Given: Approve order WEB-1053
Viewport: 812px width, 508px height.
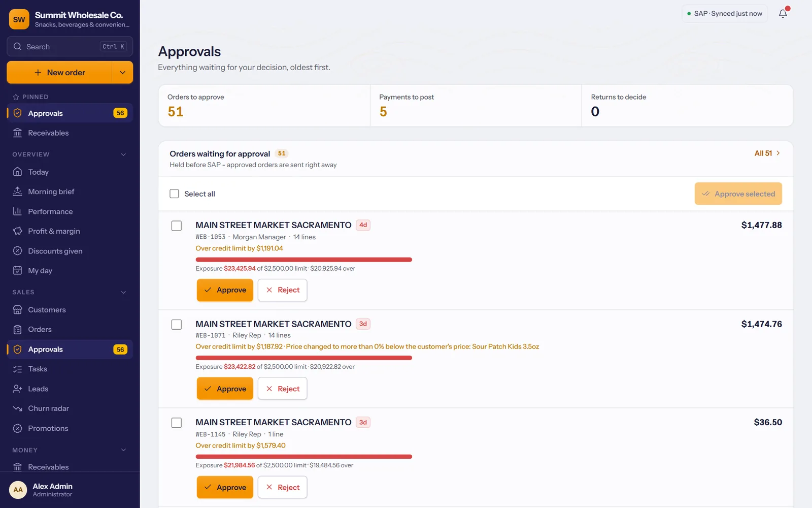Looking at the screenshot, I should pyautogui.click(x=225, y=290).
